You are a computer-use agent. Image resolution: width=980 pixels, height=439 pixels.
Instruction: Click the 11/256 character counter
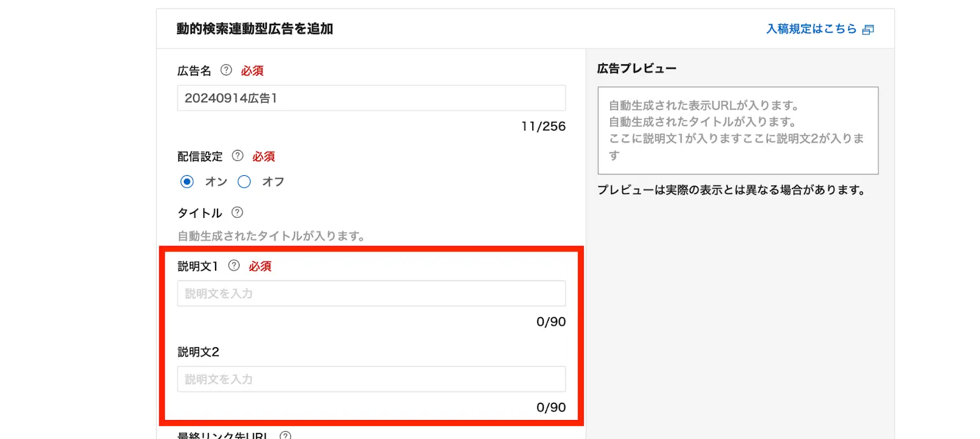[543, 126]
